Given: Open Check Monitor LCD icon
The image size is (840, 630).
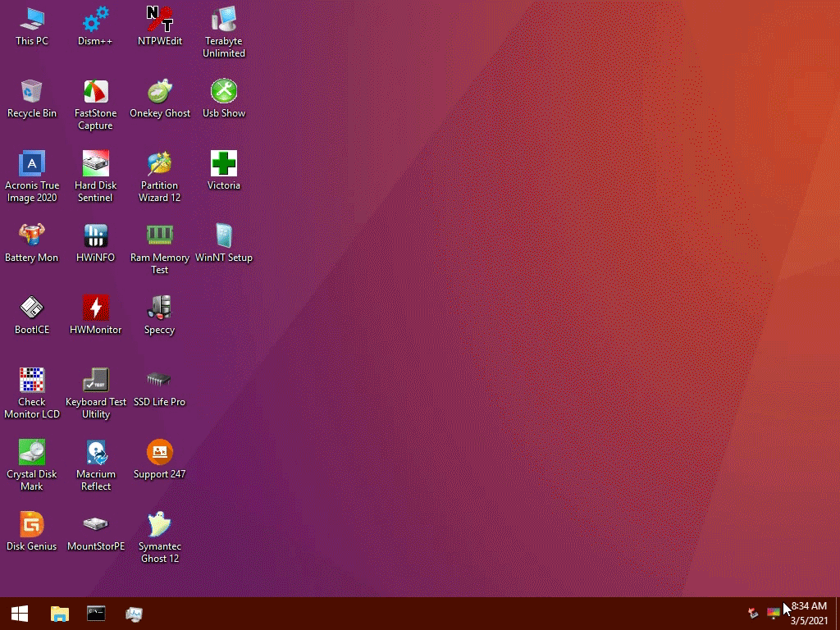Looking at the screenshot, I should [x=32, y=393].
